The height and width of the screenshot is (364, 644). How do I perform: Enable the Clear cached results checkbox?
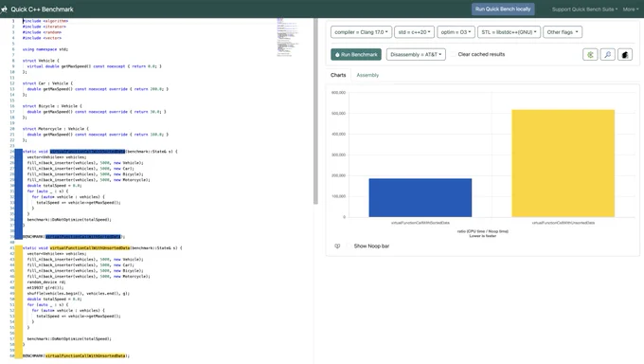tap(453, 54)
